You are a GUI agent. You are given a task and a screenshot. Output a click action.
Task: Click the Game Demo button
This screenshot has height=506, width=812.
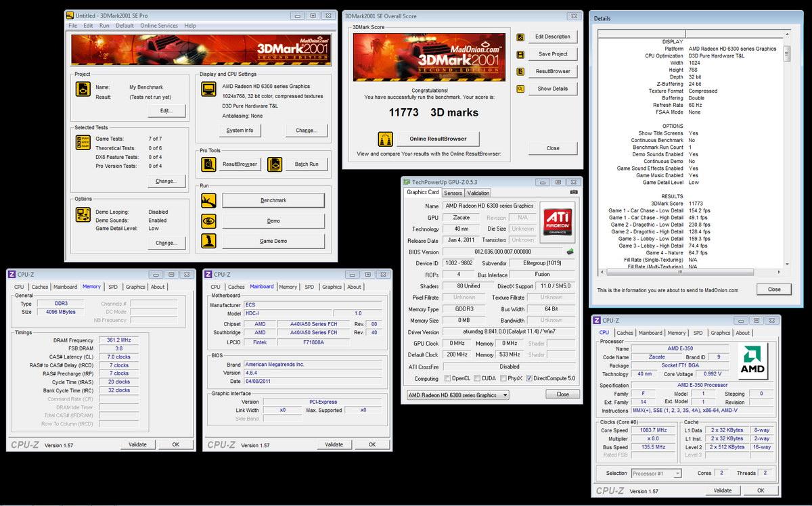tap(273, 241)
